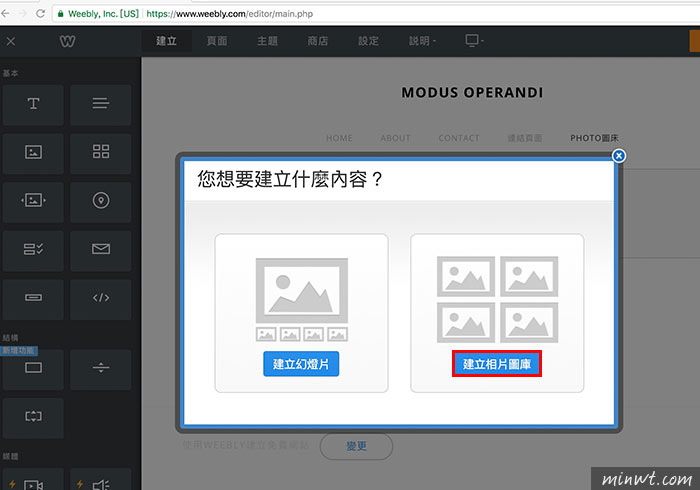Reload the page in browser
This screenshot has width=700, height=490.
tap(41, 13)
